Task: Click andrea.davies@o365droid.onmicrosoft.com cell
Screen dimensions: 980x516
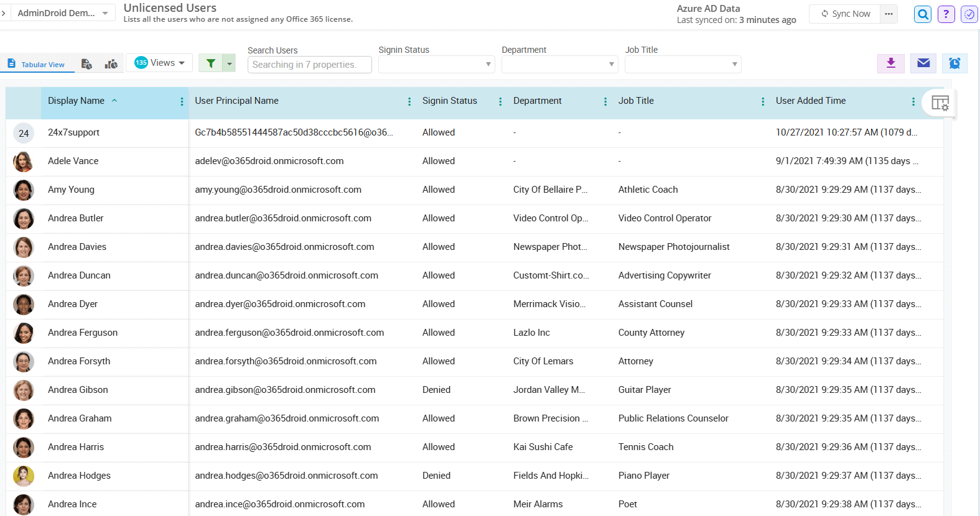Action: pyautogui.click(x=284, y=247)
